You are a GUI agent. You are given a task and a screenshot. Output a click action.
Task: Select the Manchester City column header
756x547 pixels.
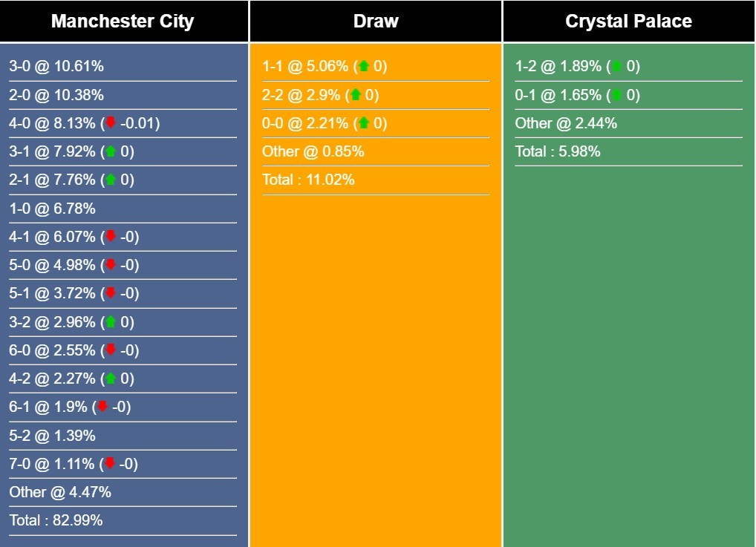click(124, 22)
